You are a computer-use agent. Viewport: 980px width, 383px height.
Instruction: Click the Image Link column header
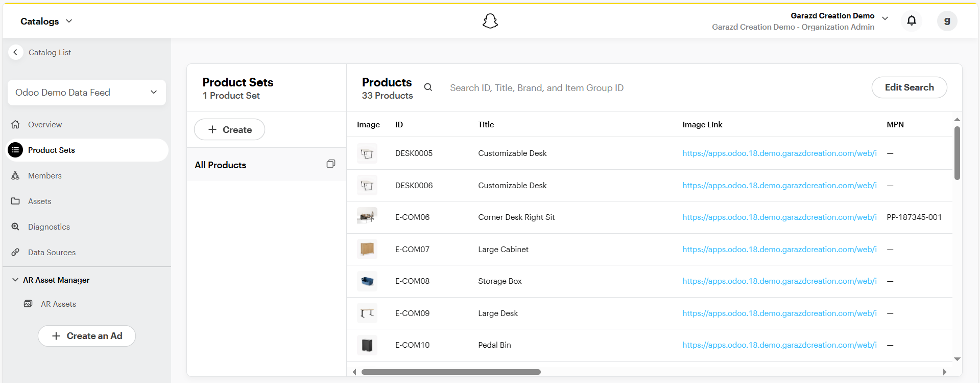click(x=702, y=124)
